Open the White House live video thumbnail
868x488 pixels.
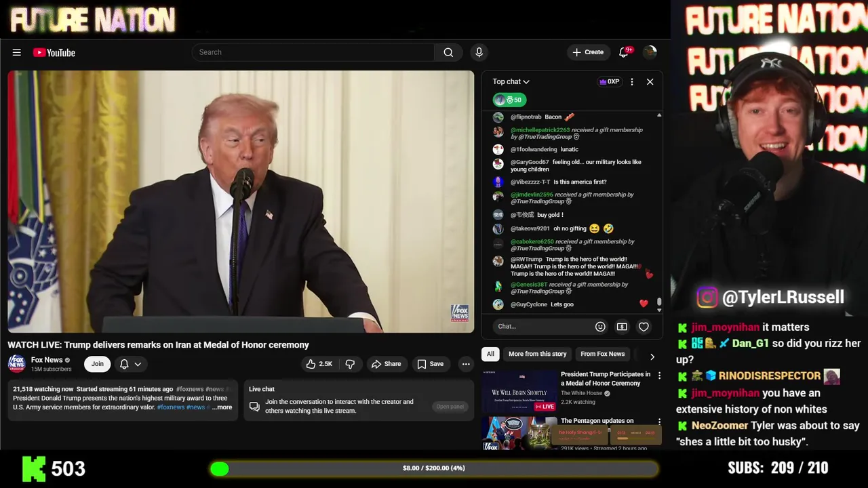point(519,391)
